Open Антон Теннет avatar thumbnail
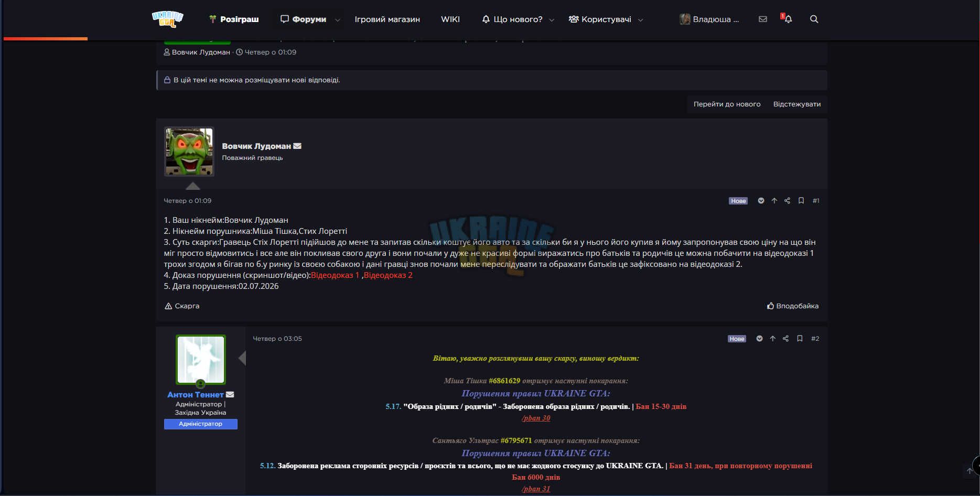Viewport: 980px width, 496px height. coord(201,360)
